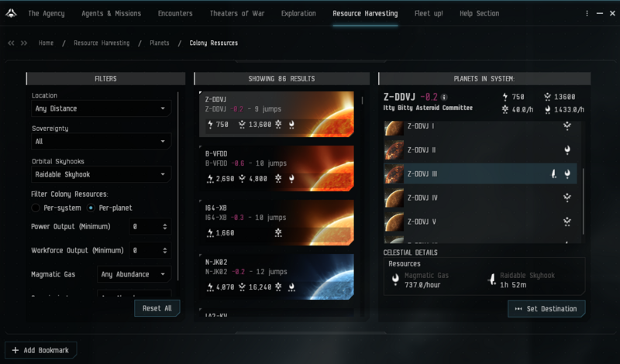Click the filters panel scrollbar
The width and height of the screenshot is (620, 364).
pyautogui.click(x=178, y=186)
